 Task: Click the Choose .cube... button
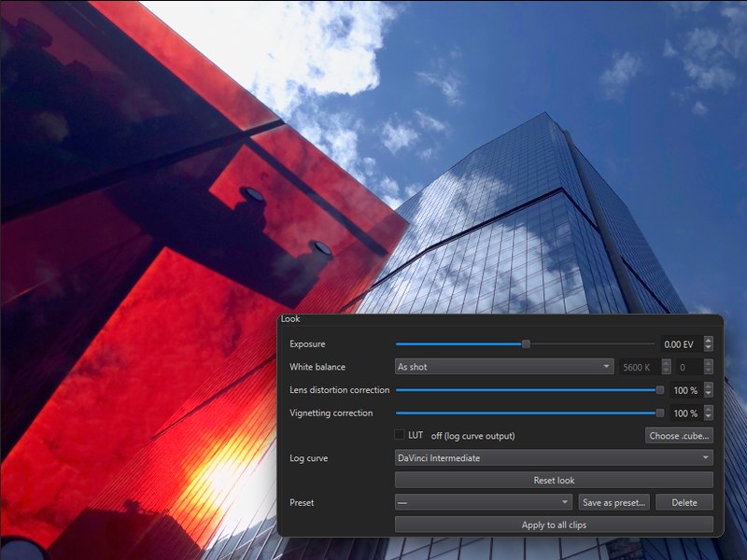[679, 436]
